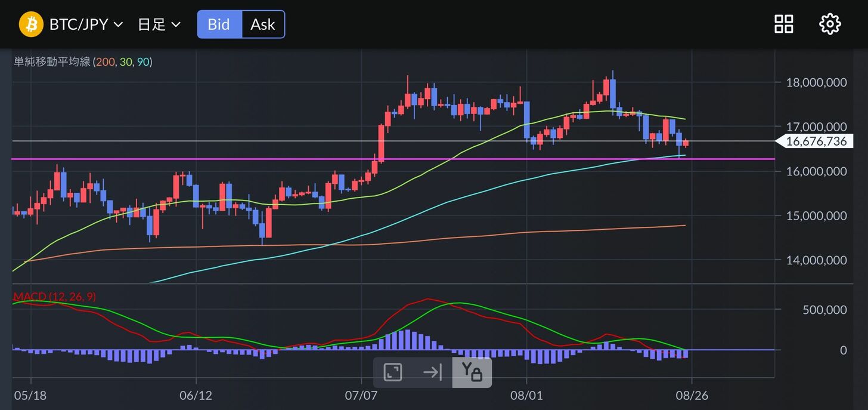Viewport: 868px width, 410px height.
Task: Click the 08/01 date marker on time axis
Action: (x=526, y=395)
